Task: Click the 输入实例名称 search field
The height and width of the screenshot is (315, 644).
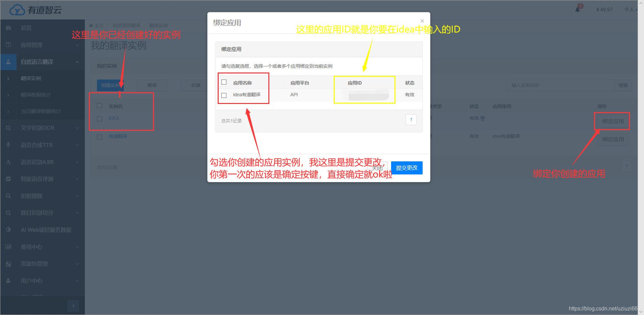Action: pyautogui.click(x=560, y=85)
